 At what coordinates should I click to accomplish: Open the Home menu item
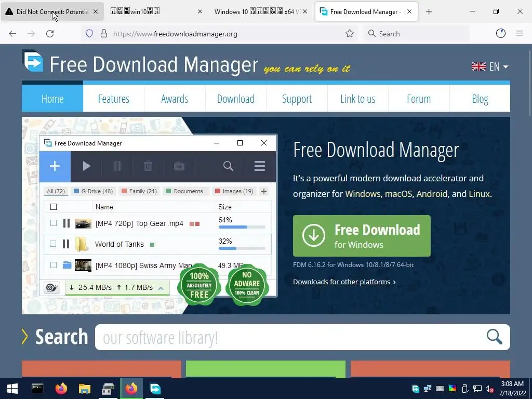(52, 99)
